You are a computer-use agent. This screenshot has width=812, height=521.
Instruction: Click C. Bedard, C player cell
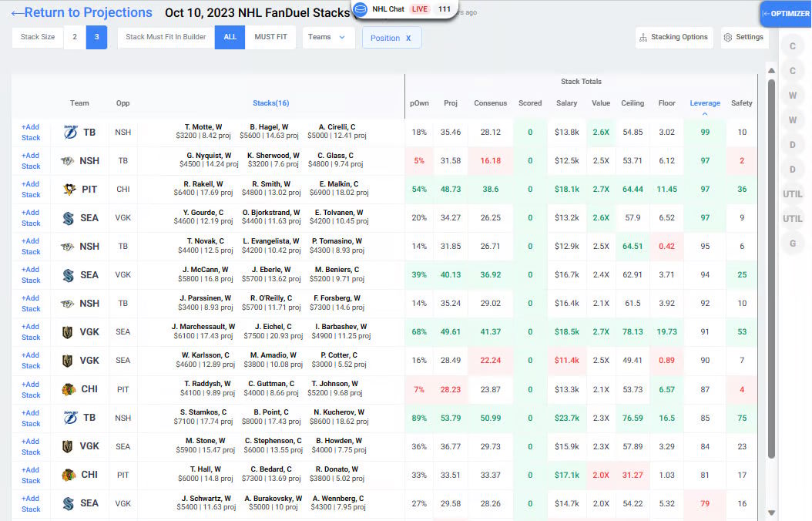271,474
